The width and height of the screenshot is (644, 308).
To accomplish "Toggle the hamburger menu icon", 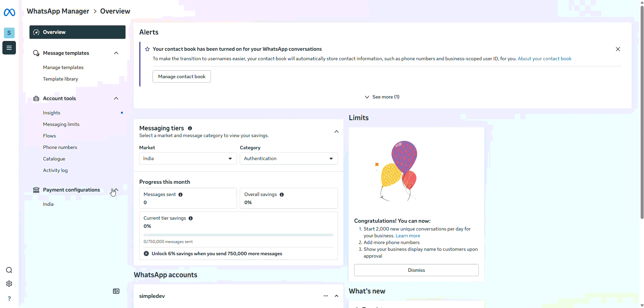I will point(9,48).
